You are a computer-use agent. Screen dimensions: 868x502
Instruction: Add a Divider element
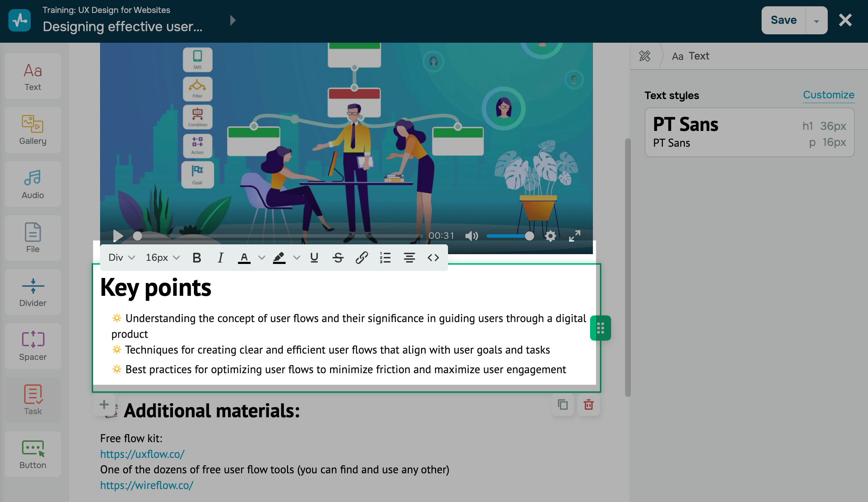(33, 292)
